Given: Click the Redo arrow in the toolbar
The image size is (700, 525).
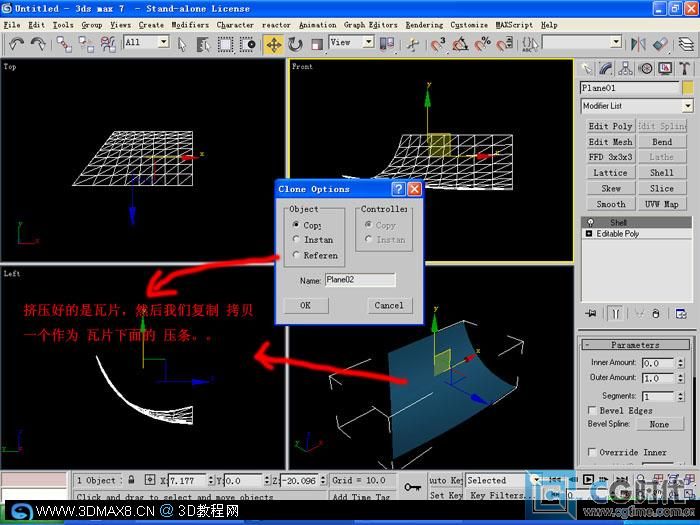Looking at the screenshot, I should point(38,44).
